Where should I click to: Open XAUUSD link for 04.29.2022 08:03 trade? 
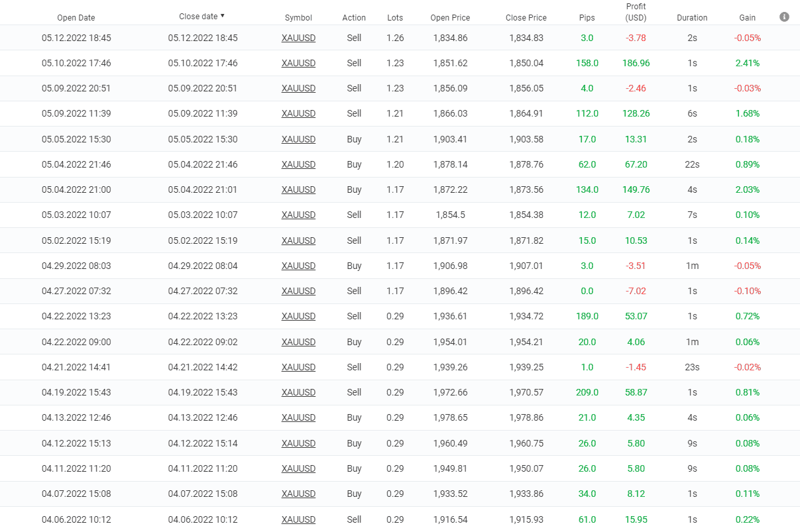[298, 266]
